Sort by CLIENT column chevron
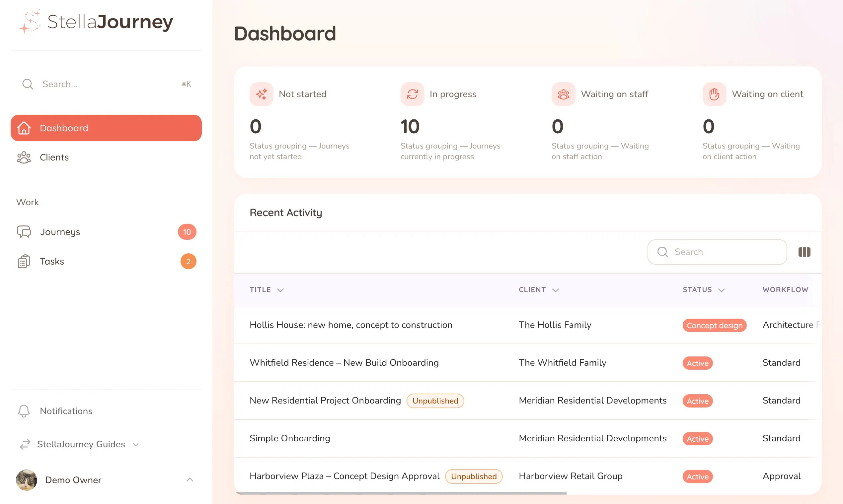This screenshot has height=504, width=843. [556, 290]
